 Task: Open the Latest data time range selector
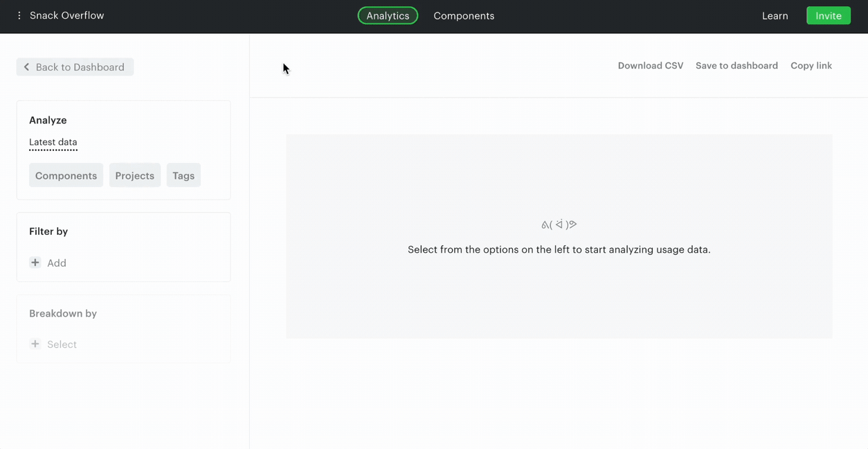(x=53, y=142)
